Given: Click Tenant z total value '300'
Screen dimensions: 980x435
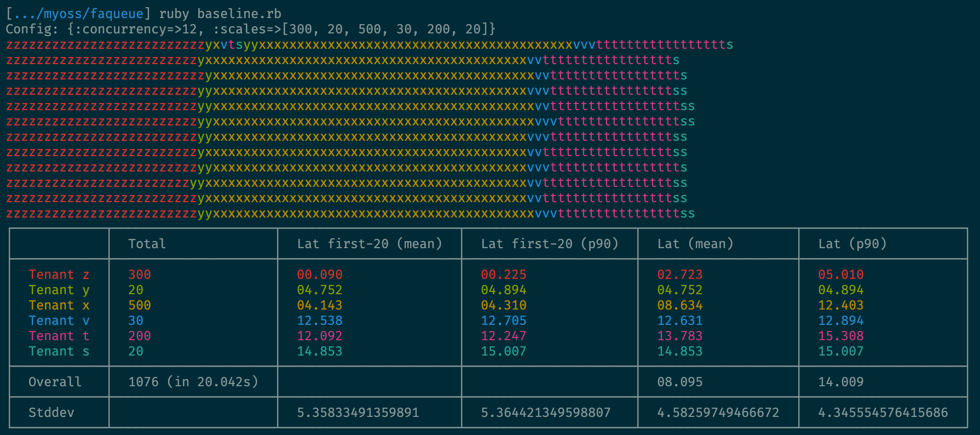Looking at the screenshot, I should (x=140, y=274).
